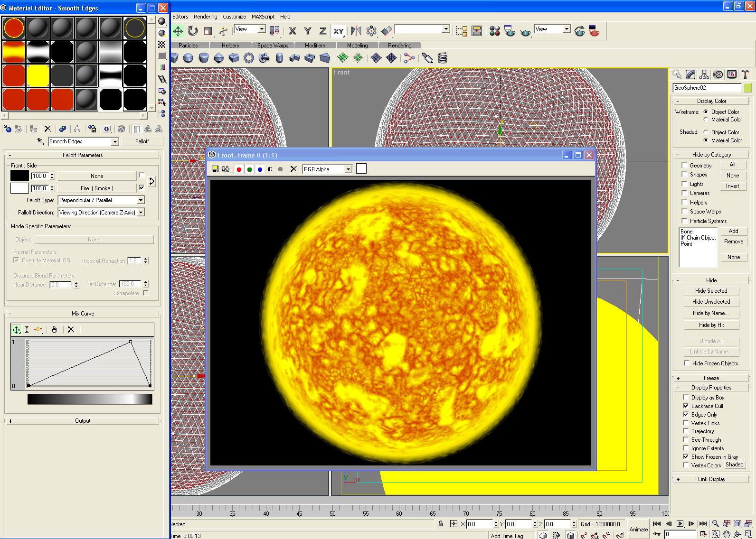
Task: Click the Play Animation button
Action: (x=680, y=524)
